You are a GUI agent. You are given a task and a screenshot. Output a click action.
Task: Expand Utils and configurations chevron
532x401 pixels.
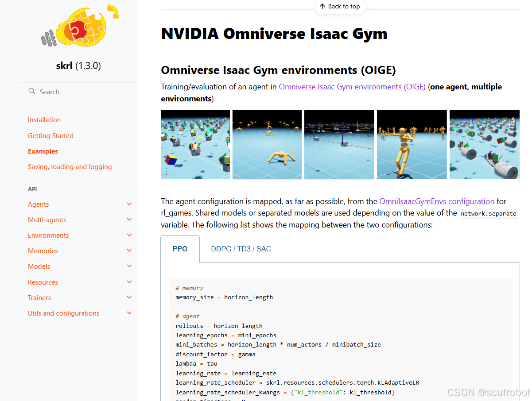tap(129, 313)
